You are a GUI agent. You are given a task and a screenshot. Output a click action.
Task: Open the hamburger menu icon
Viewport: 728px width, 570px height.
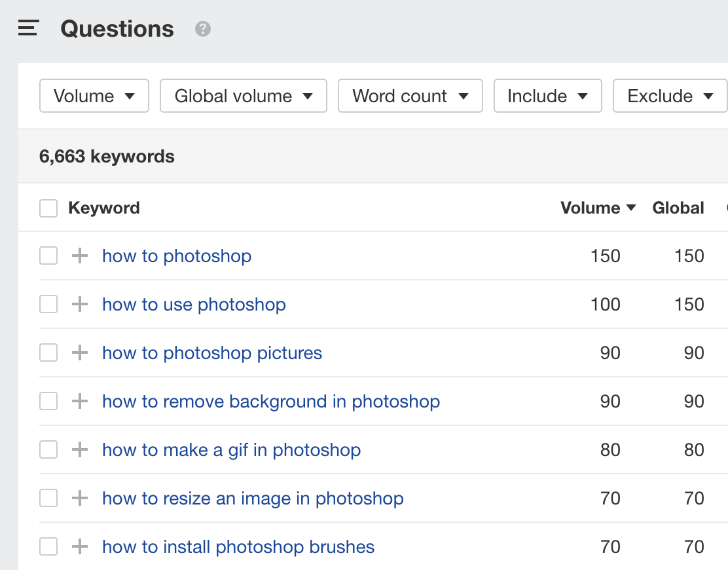point(29,28)
